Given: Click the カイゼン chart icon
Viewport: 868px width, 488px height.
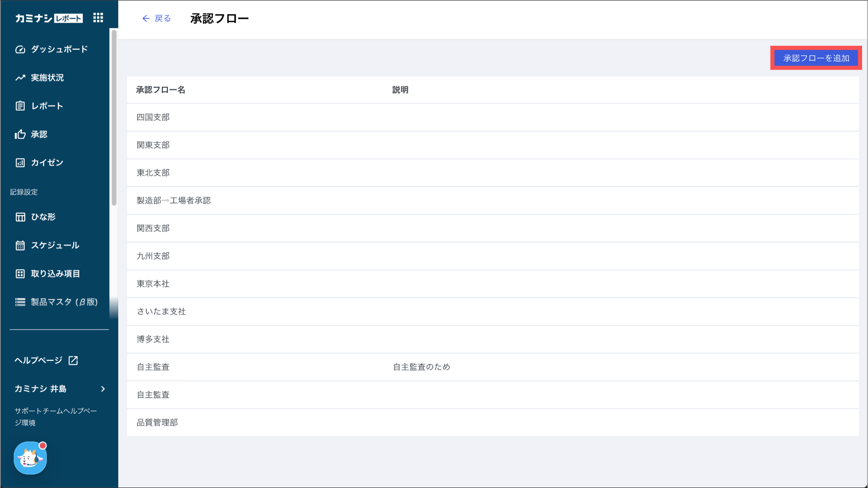Looking at the screenshot, I should click(20, 163).
